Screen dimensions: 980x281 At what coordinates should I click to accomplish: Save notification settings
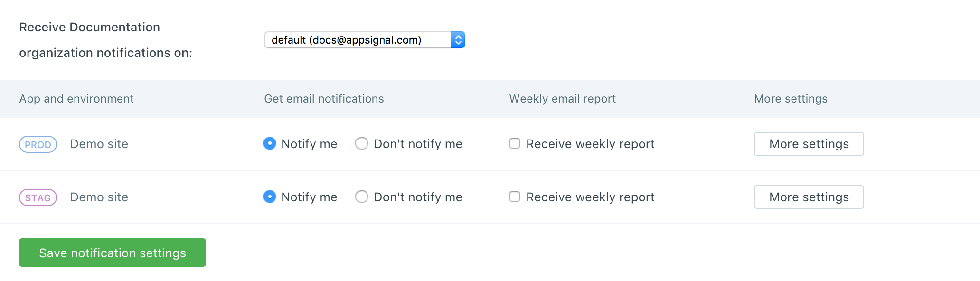113,253
